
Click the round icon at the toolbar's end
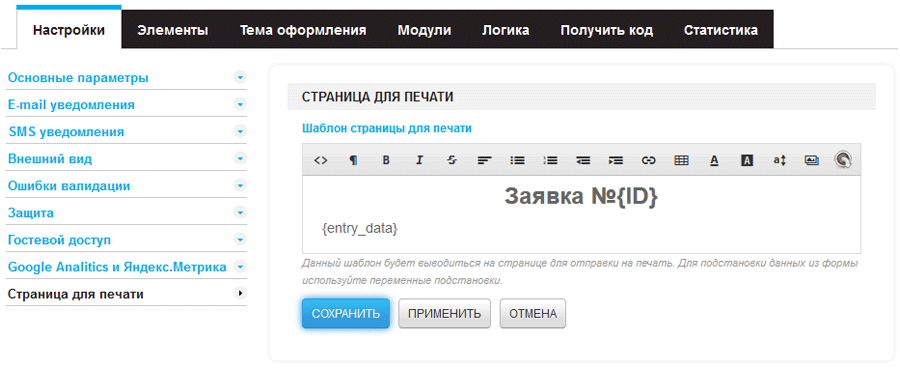coord(843,160)
